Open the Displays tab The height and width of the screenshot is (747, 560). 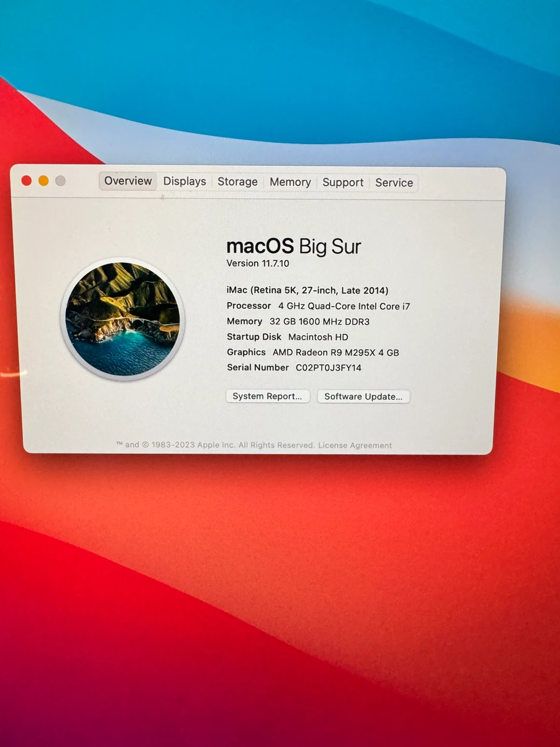[185, 182]
